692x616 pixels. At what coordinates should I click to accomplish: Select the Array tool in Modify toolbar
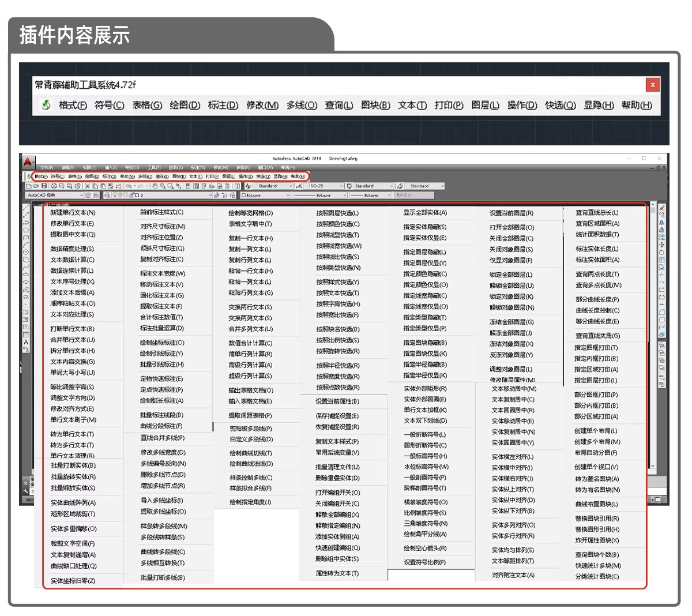point(662,237)
